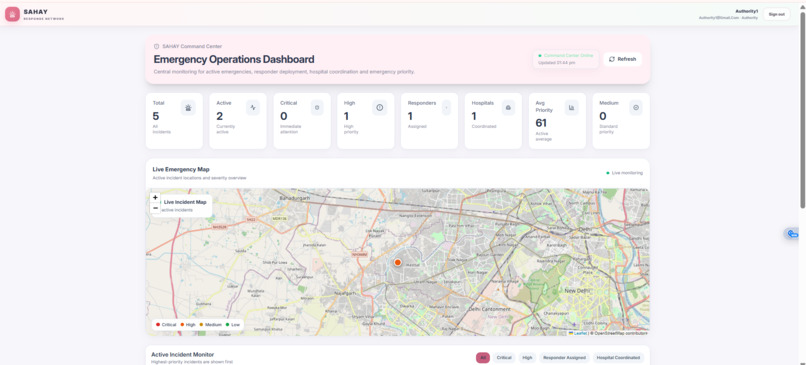Filter incidents by Responder Assigned
806x365 pixels.
click(564, 357)
